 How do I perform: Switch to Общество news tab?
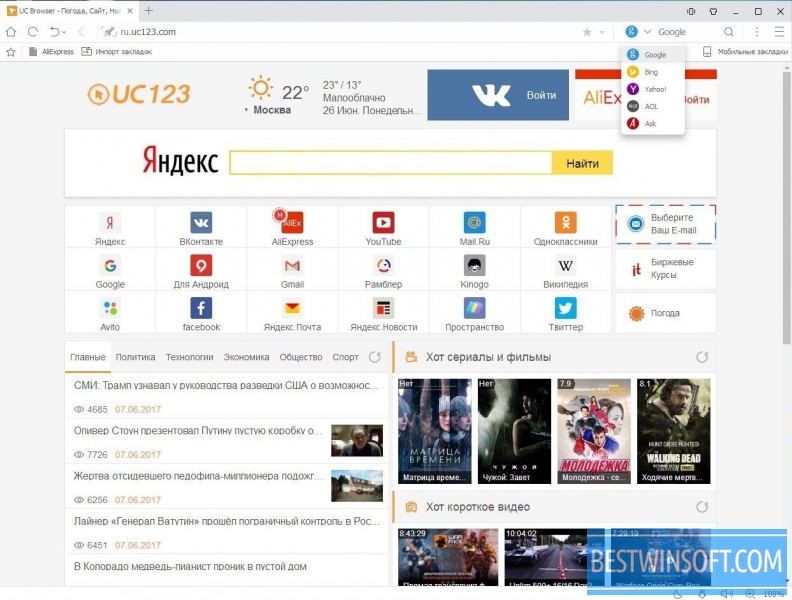(301, 357)
